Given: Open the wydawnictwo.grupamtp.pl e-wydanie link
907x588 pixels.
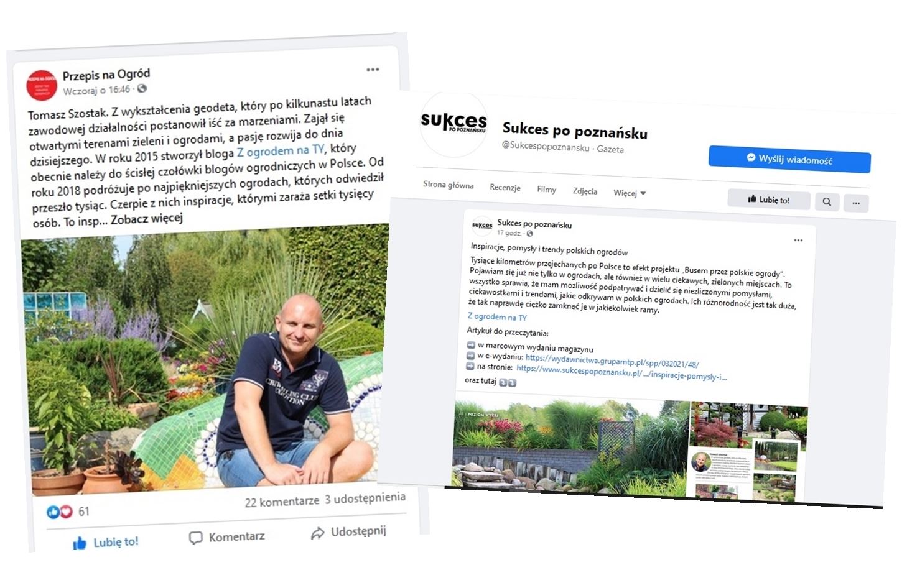Looking at the screenshot, I should (612, 361).
